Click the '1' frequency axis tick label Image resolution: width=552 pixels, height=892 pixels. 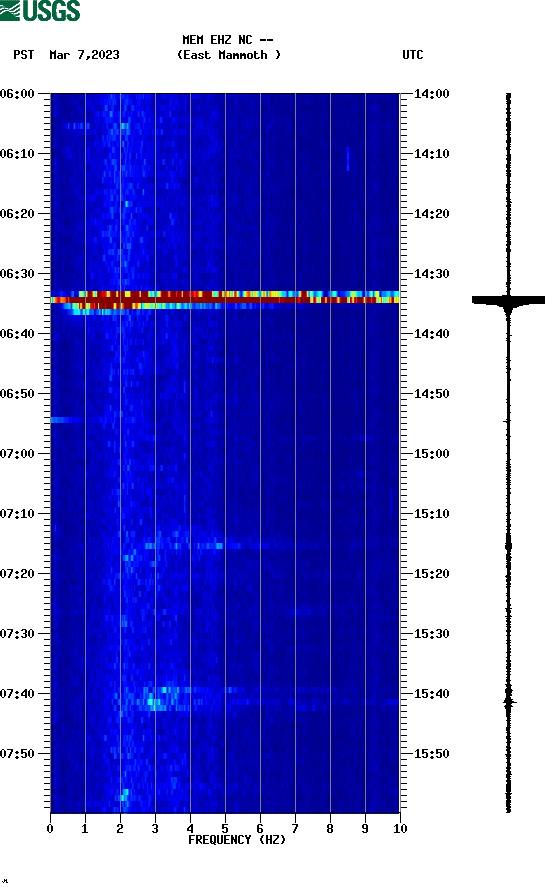pyautogui.click(x=85, y=829)
